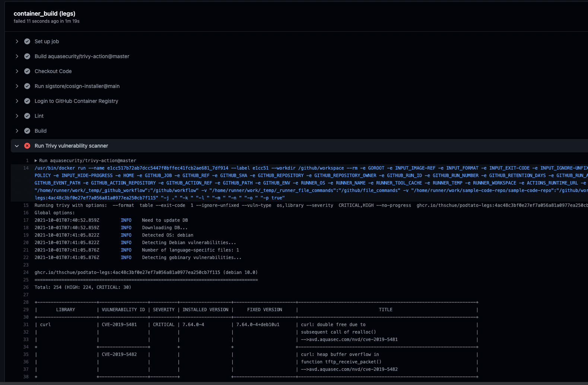588x385 pixels.
Task: Click the status icon beside Run sigstore/cosign-installer@main
Action: tap(27, 86)
